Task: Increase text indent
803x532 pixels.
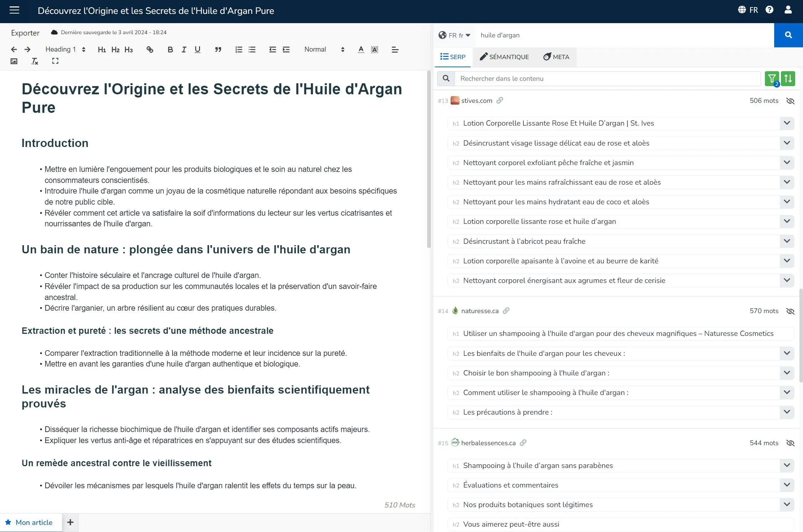Action: point(286,49)
